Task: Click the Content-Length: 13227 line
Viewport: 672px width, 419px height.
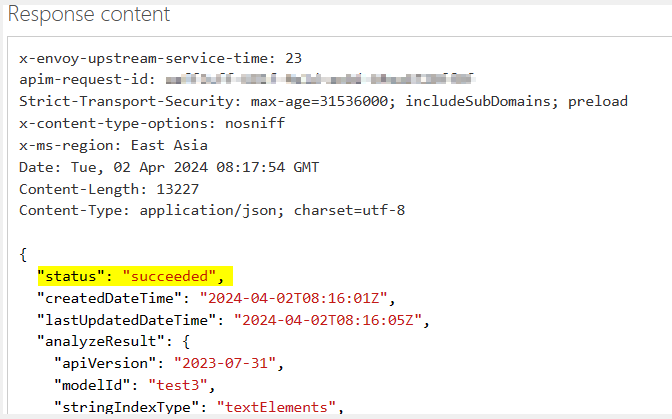Action: (x=109, y=189)
